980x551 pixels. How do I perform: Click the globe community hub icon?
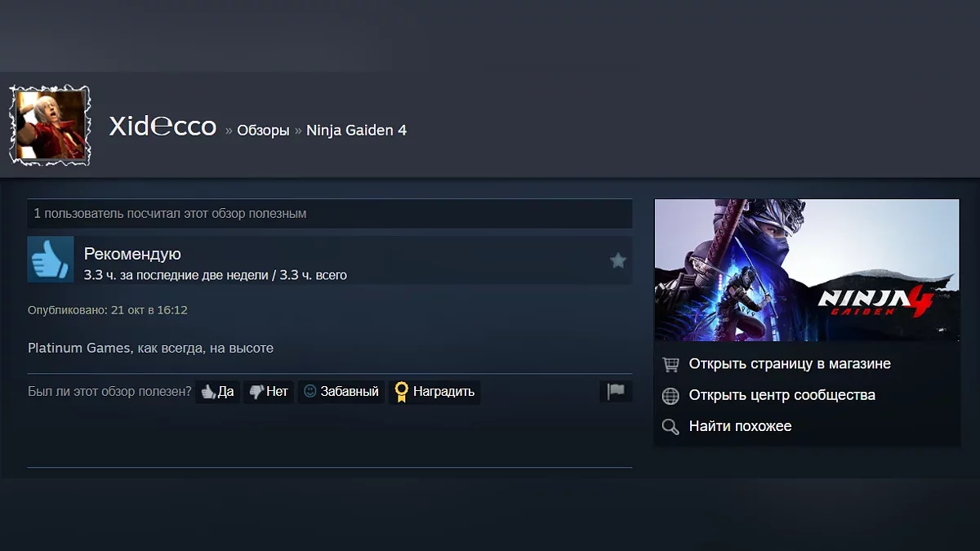[x=670, y=396]
